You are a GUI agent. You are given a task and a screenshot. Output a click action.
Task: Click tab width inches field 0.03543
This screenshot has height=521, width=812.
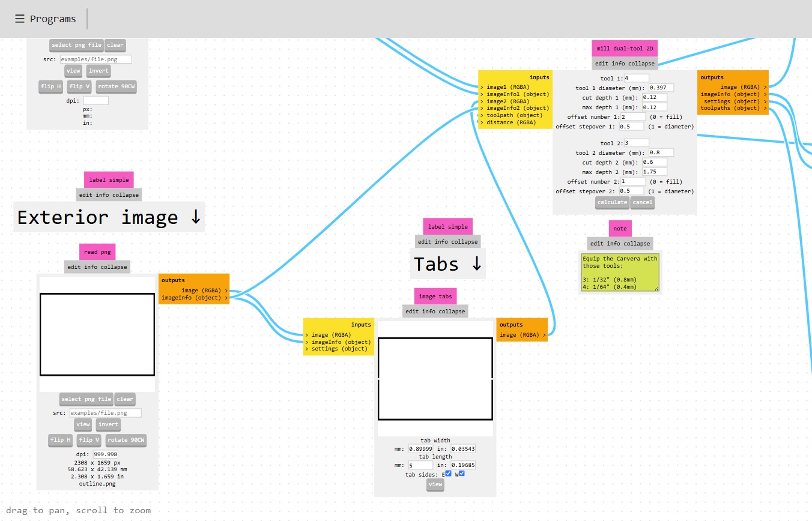click(462, 448)
